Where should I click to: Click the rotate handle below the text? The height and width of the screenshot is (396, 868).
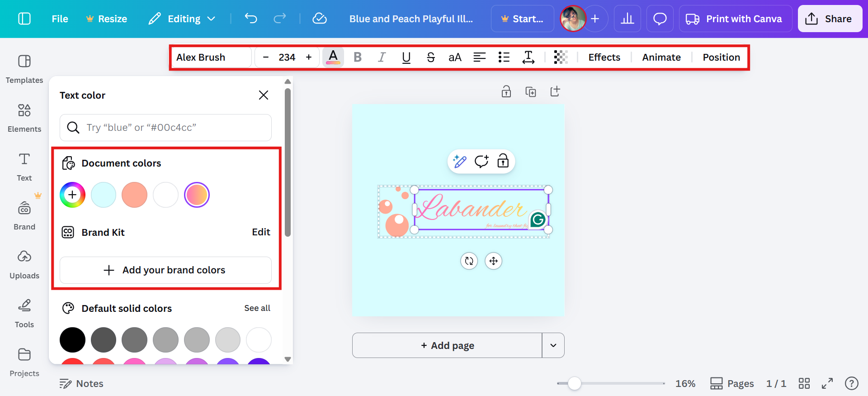[469, 261]
